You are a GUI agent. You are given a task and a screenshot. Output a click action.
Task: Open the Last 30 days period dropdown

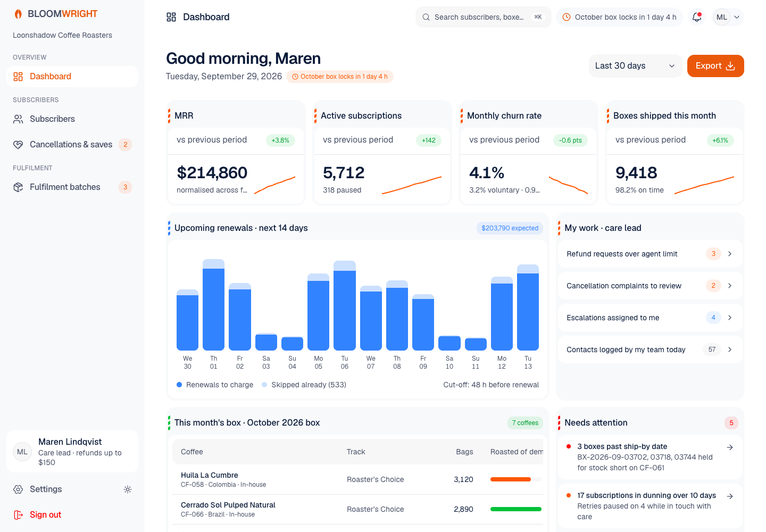click(635, 66)
